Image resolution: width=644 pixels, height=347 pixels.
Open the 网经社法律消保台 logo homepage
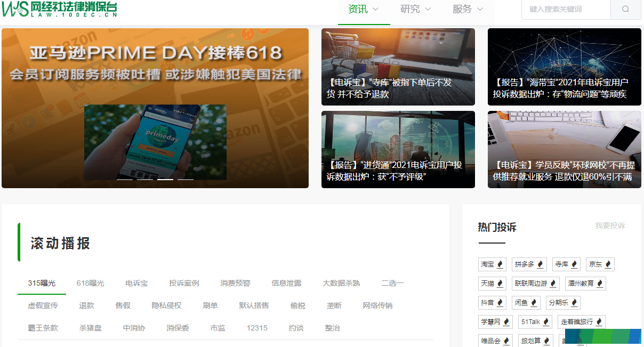click(x=59, y=9)
